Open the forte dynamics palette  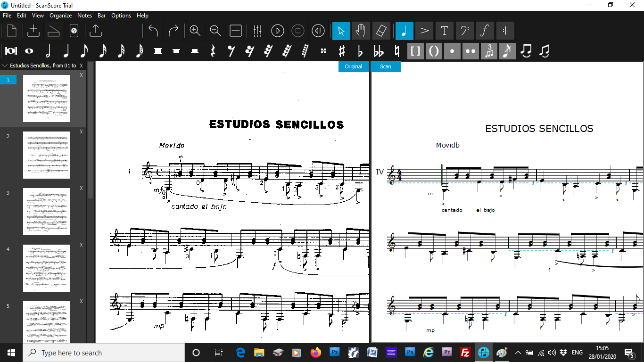tap(485, 31)
